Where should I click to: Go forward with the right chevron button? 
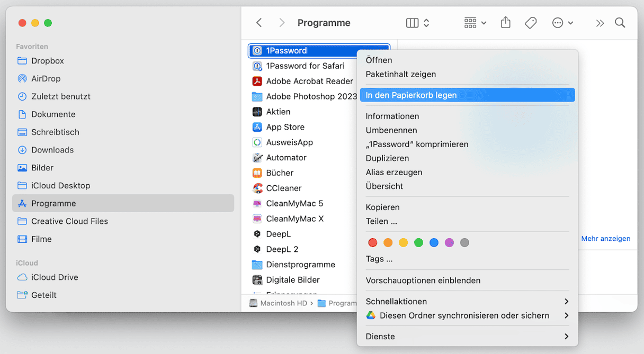point(282,23)
